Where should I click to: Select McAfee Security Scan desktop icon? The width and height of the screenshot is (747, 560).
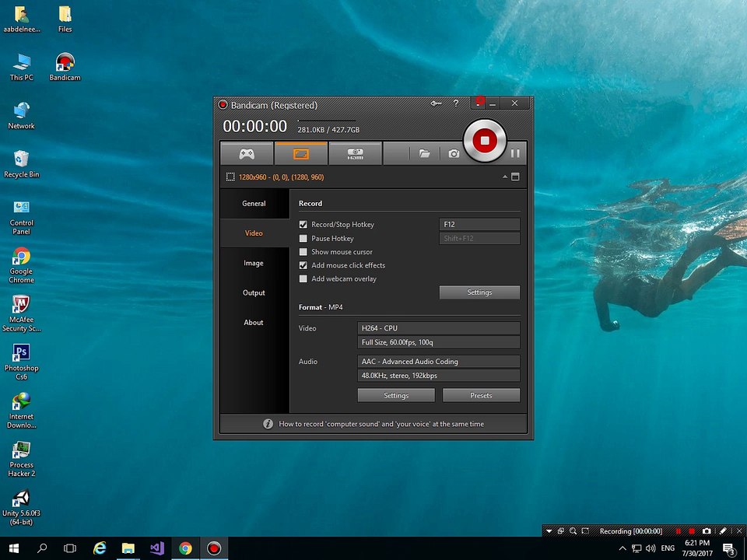22,313
